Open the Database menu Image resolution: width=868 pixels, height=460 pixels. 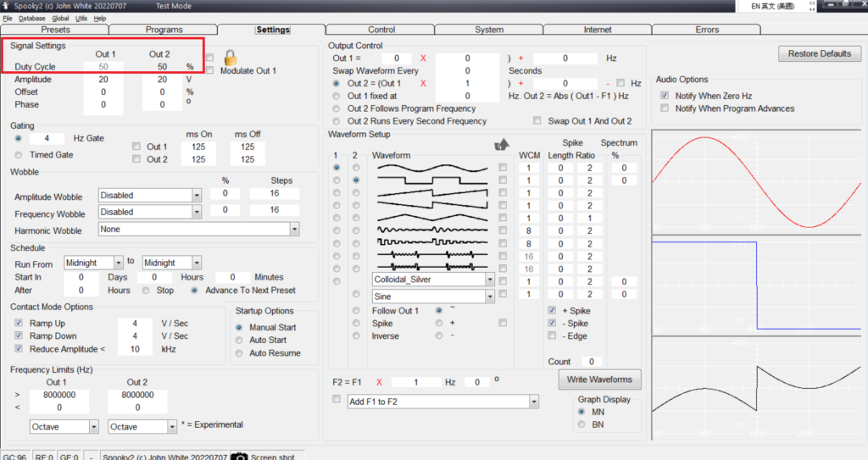pos(32,18)
